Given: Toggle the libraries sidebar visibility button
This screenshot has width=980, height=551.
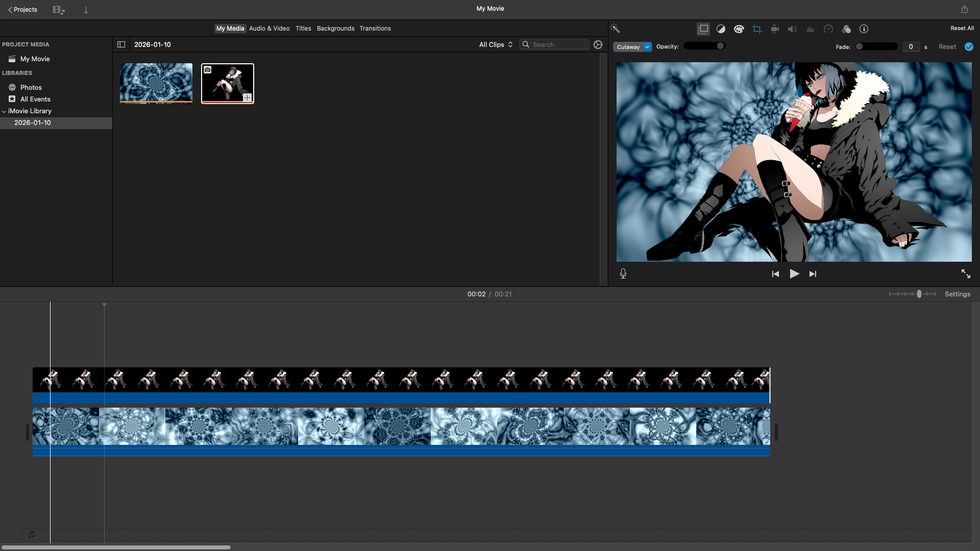Looking at the screenshot, I should click(121, 44).
